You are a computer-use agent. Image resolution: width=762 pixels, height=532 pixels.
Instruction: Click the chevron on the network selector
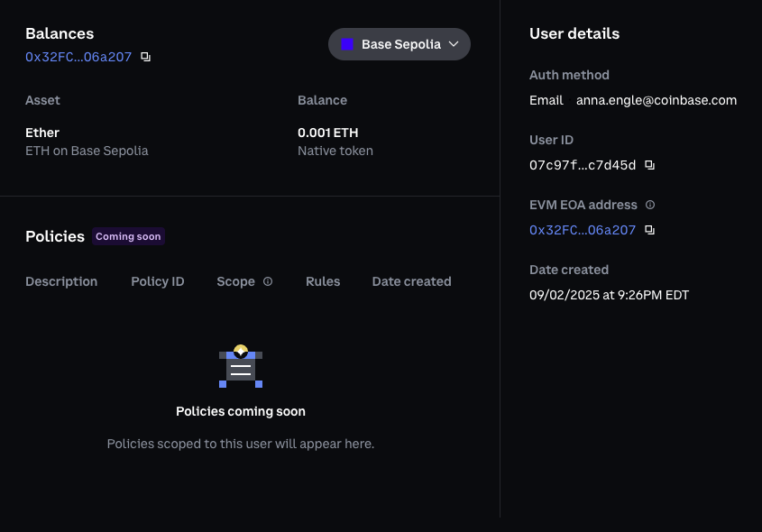click(454, 43)
